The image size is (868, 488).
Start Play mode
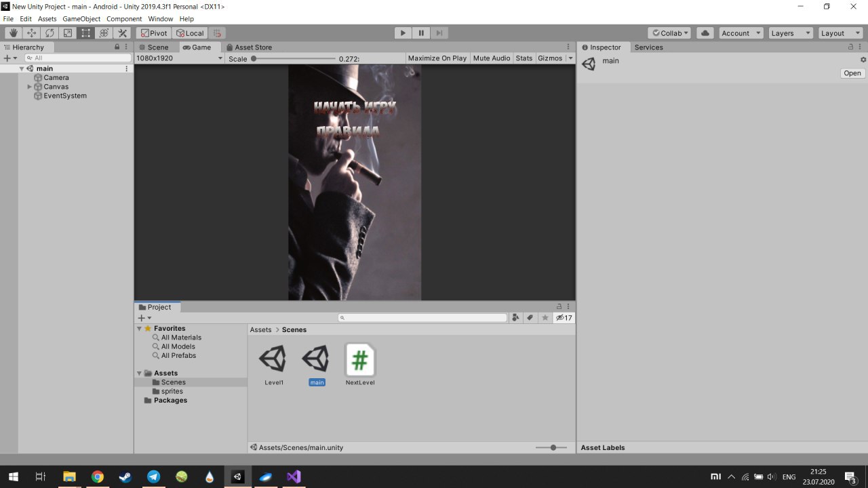pos(403,33)
